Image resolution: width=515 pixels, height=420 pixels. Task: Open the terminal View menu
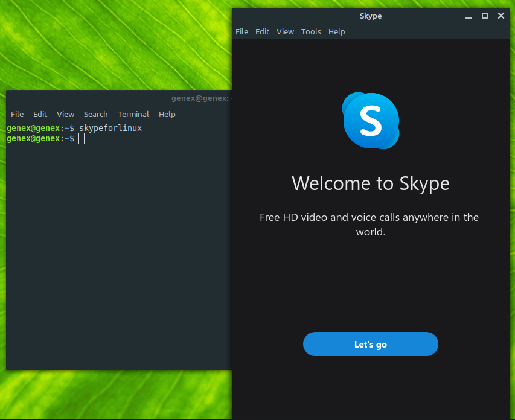[x=65, y=114]
